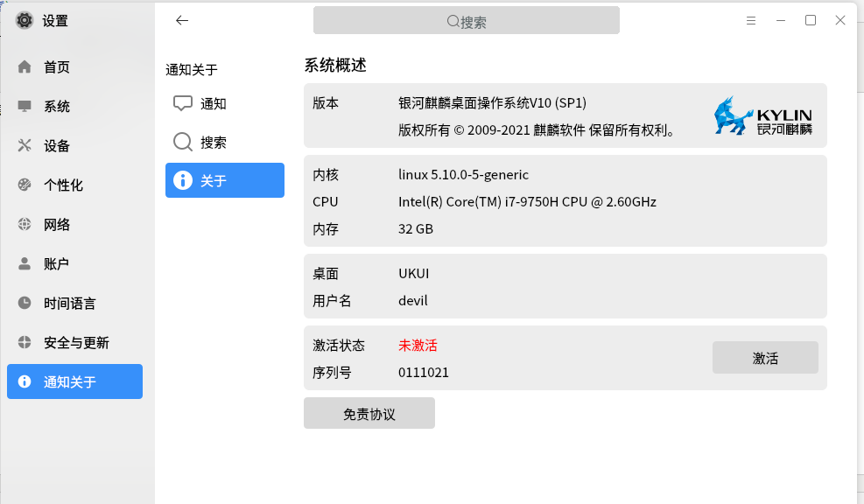Viewport: 864px width, 504px height.
Task: Click the person icon beside 账户
Action: coord(25,264)
